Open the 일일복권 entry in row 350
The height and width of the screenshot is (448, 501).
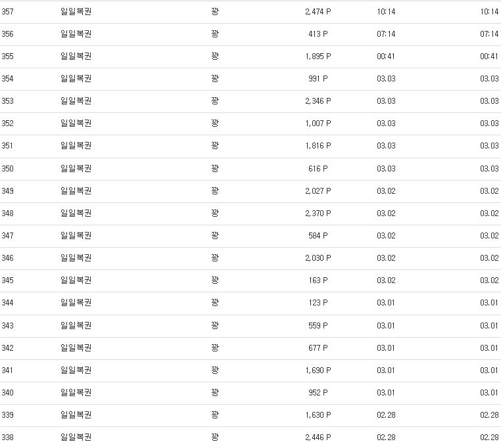point(76,169)
